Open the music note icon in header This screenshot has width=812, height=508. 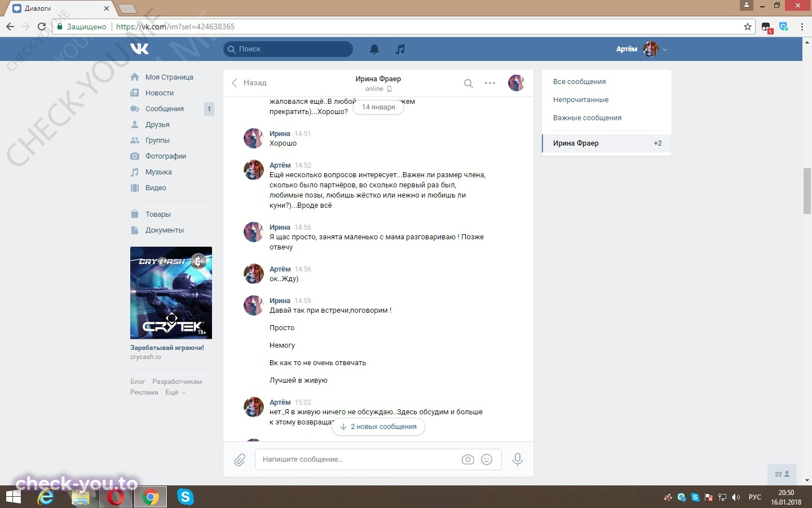(400, 49)
